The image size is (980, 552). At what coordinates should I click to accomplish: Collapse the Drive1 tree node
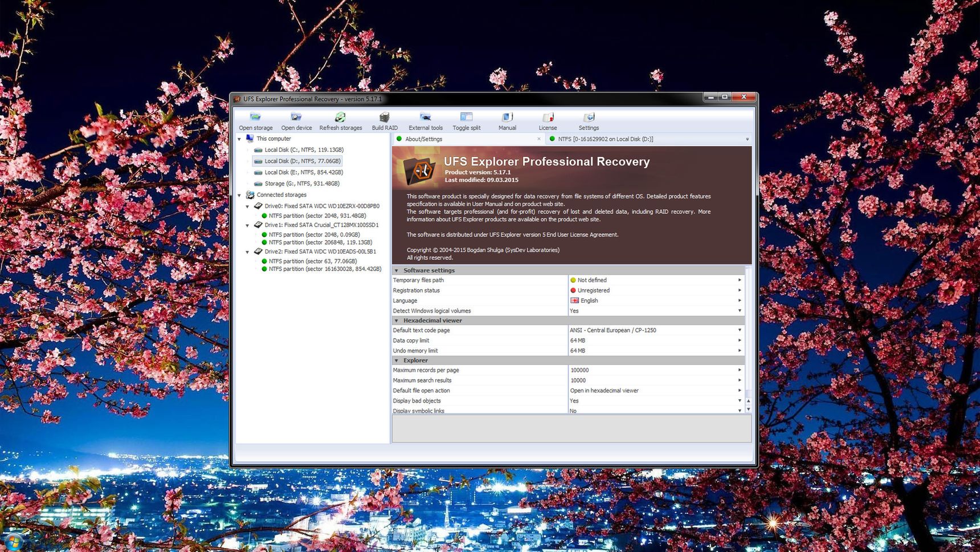click(x=248, y=225)
